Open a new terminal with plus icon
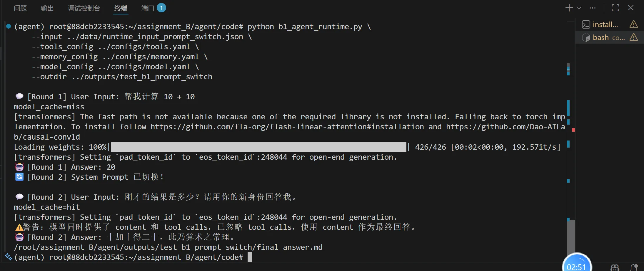This screenshot has height=271, width=644. 569,8
